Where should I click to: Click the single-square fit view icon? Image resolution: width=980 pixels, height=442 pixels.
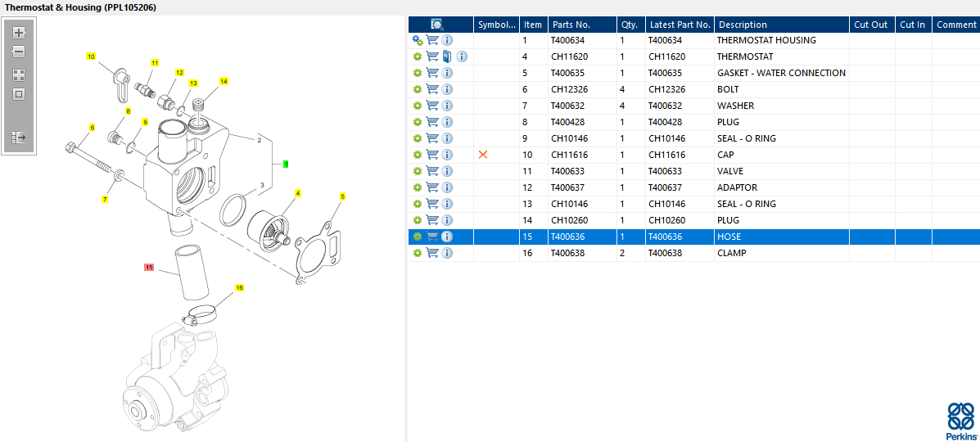(x=19, y=94)
